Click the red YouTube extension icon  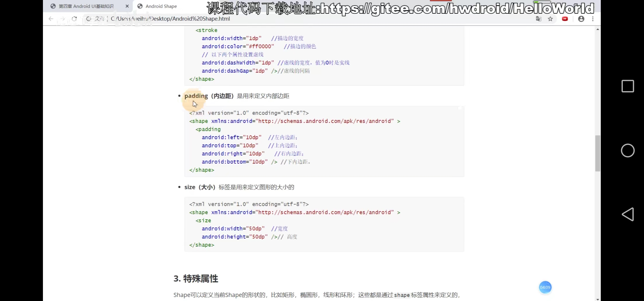click(565, 19)
